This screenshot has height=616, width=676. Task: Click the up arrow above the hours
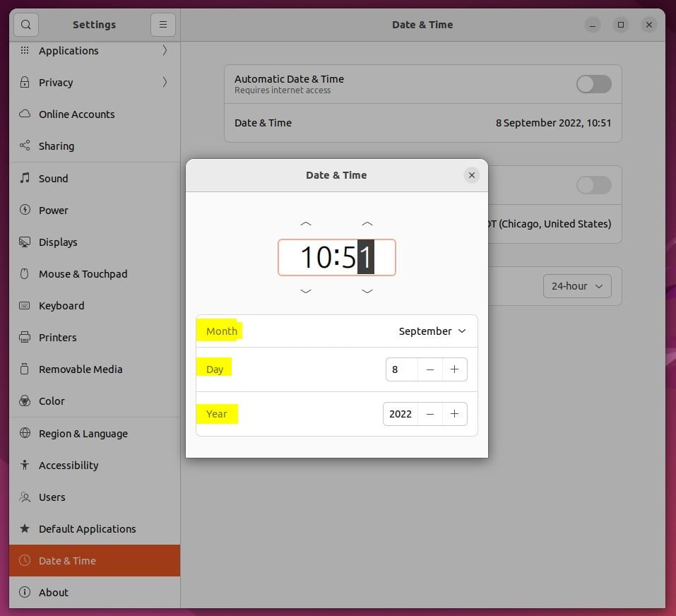click(306, 224)
